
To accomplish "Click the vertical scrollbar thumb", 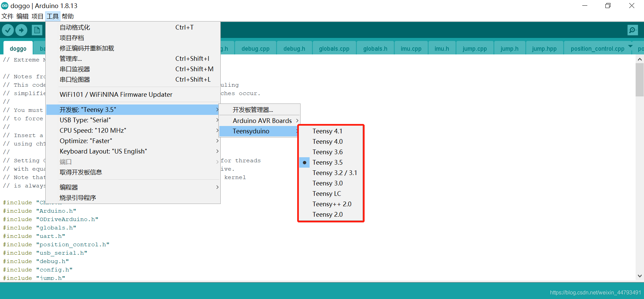I will pos(640,80).
